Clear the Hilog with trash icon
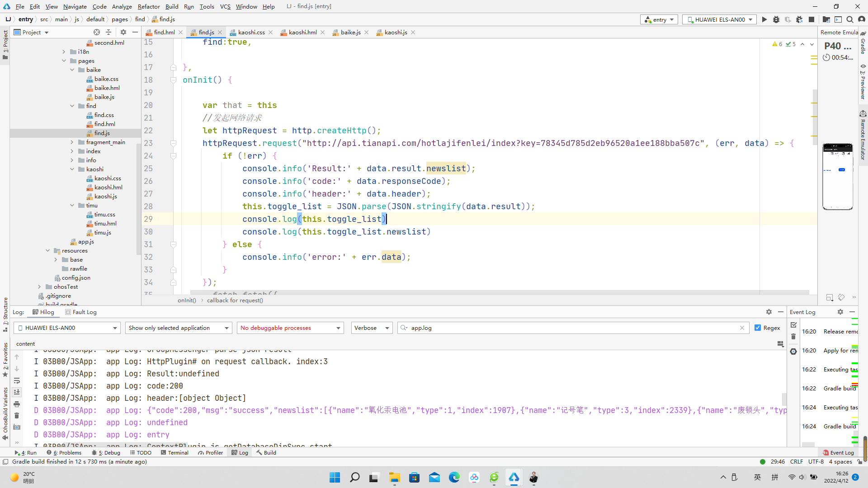This screenshot has width=868, height=488. (x=17, y=416)
